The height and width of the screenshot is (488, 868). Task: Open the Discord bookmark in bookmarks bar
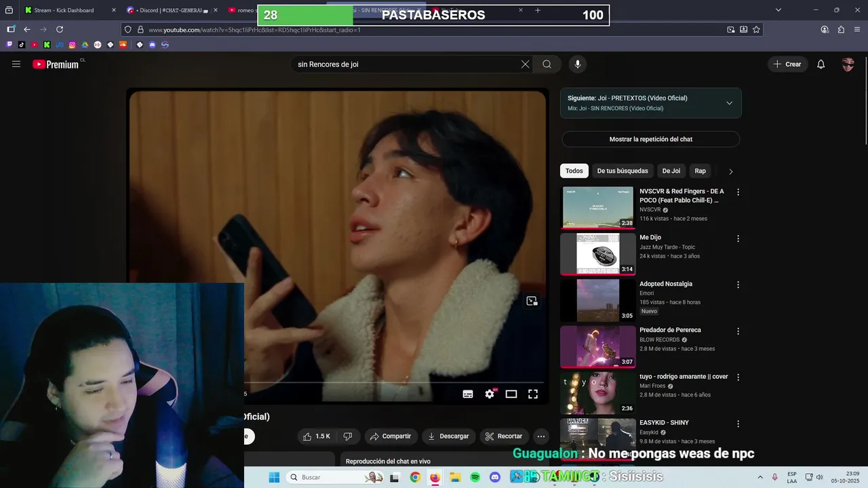(x=152, y=45)
